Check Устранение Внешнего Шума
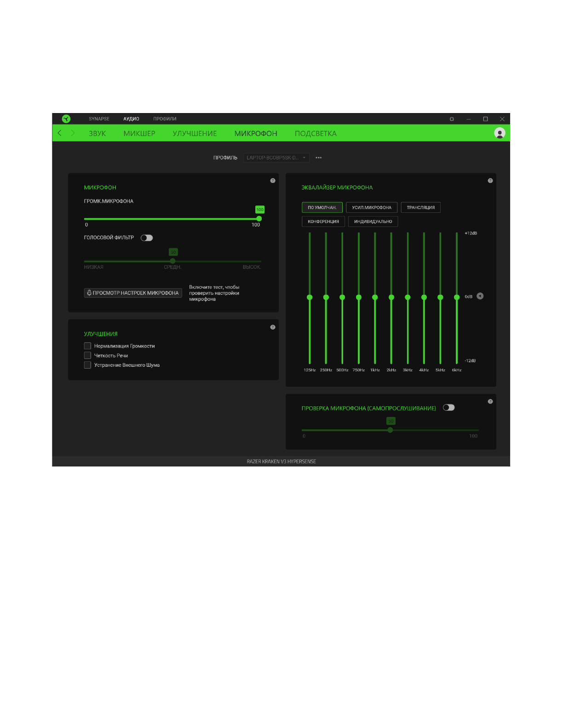563x728 pixels. [x=87, y=365]
